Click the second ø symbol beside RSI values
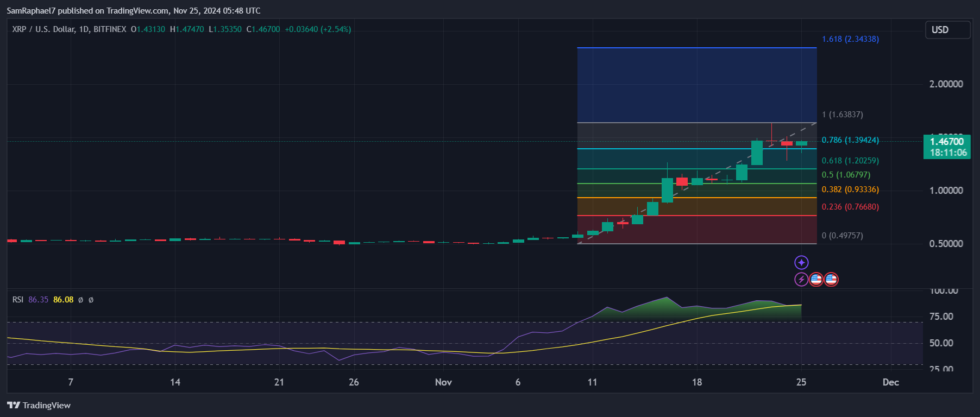The width and height of the screenshot is (980, 417). 91,300
